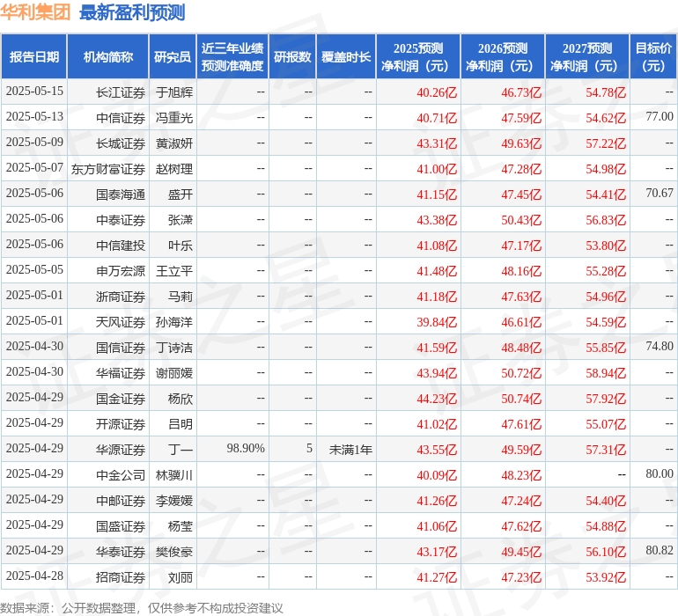This screenshot has width=678, height=616.
Task: Open the 长江证券 institution entry
Action: coord(121,92)
